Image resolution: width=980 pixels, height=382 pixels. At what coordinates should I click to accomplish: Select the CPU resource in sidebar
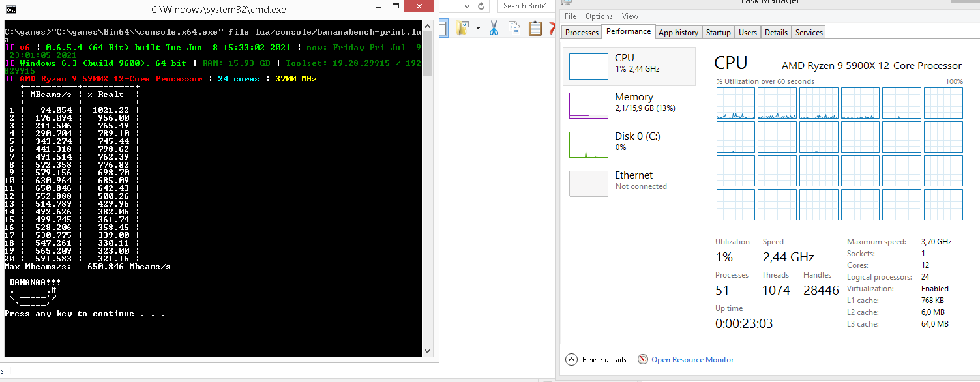click(629, 66)
